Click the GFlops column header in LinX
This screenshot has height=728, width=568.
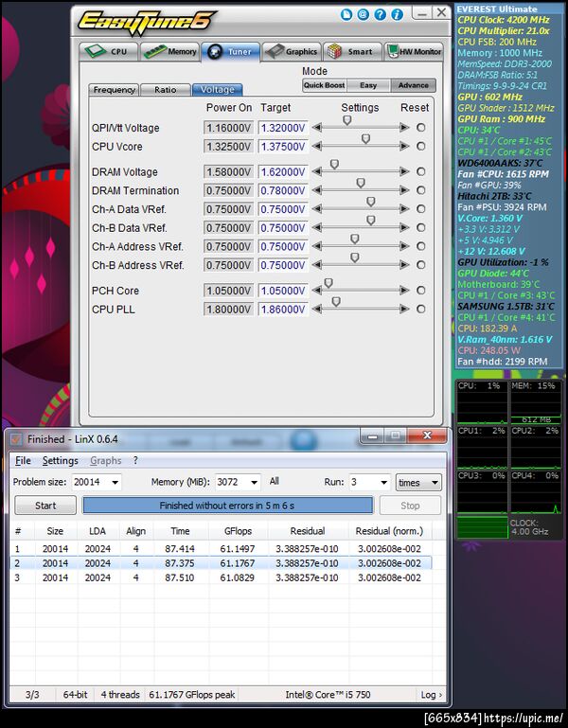point(238,531)
